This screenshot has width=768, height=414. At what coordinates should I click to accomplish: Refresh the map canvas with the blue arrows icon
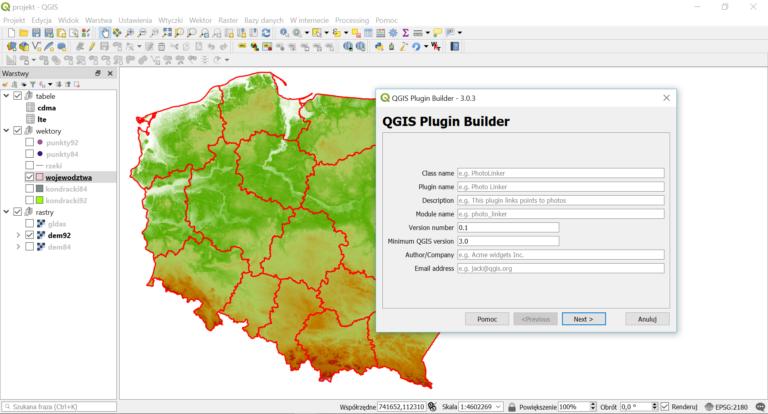point(266,33)
